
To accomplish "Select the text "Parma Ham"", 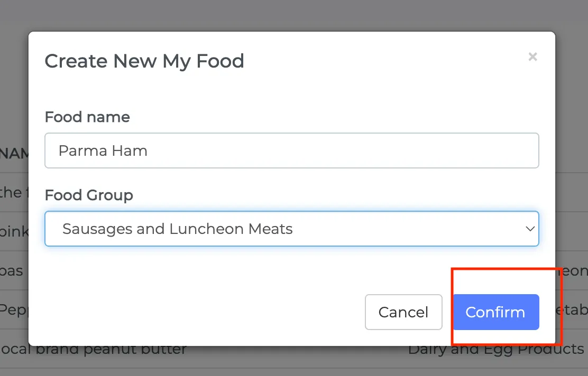I will [x=104, y=151].
